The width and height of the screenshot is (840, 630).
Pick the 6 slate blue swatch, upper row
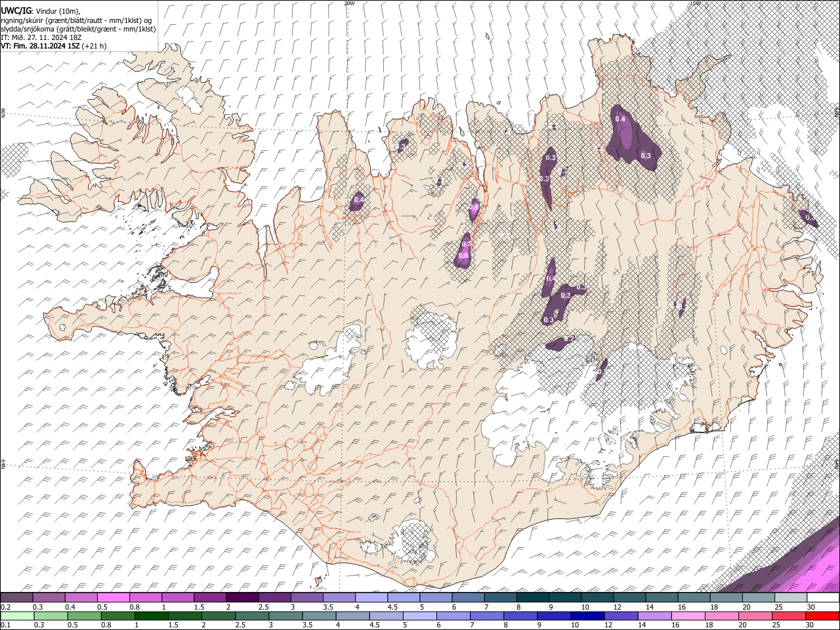[468, 598]
